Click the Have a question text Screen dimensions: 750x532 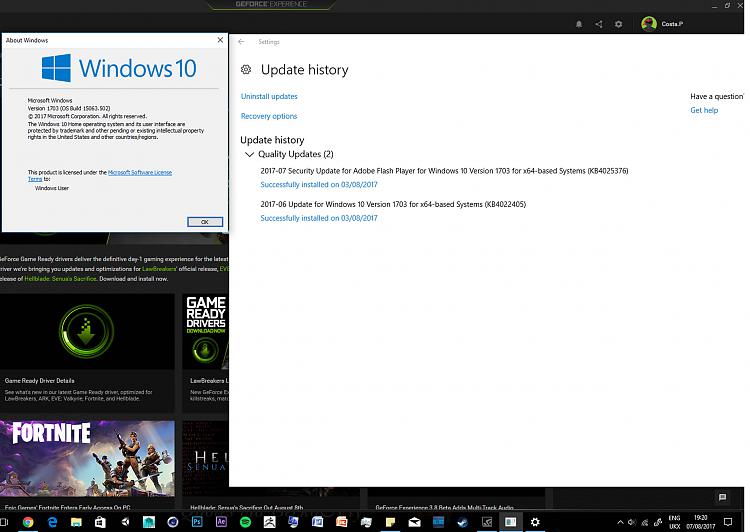coord(717,96)
